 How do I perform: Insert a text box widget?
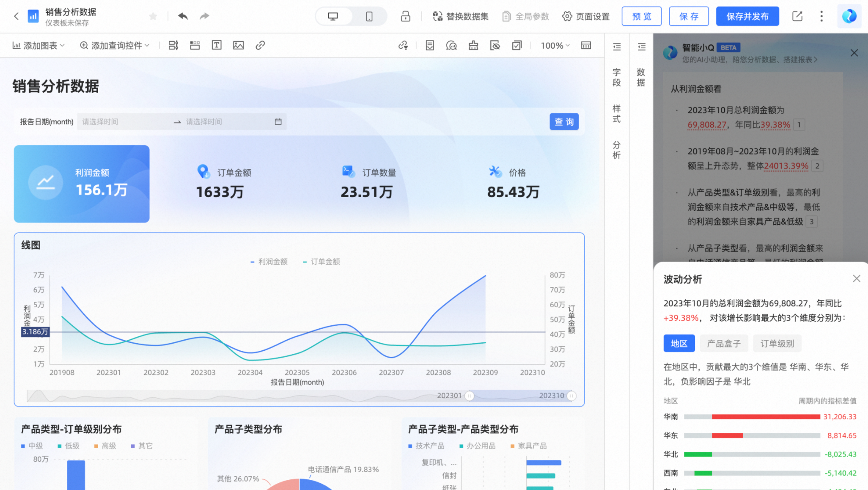pyautogui.click(x=217, y=45)
